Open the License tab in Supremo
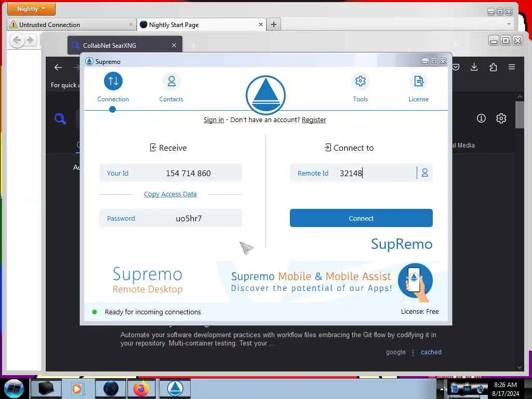This screenshot has width=532, height=399. click(x=419, y=87)
